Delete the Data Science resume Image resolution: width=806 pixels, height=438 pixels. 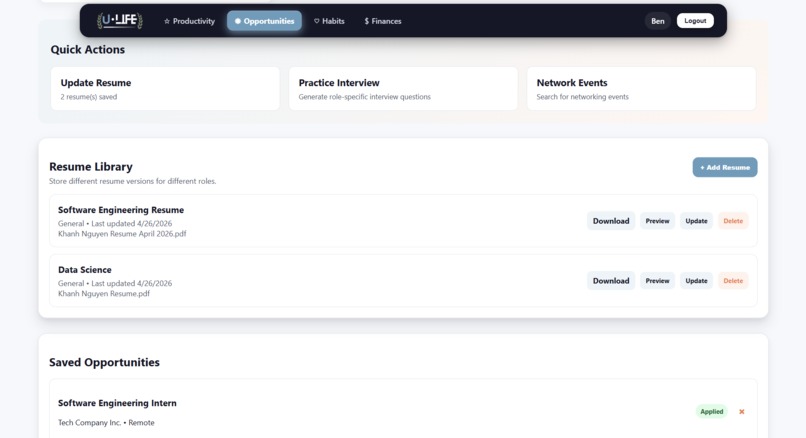pos(733,281)
